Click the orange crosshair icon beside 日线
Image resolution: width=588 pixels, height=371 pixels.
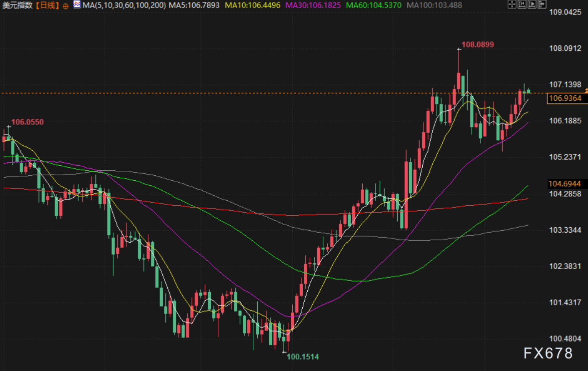(x=66, y=5)
